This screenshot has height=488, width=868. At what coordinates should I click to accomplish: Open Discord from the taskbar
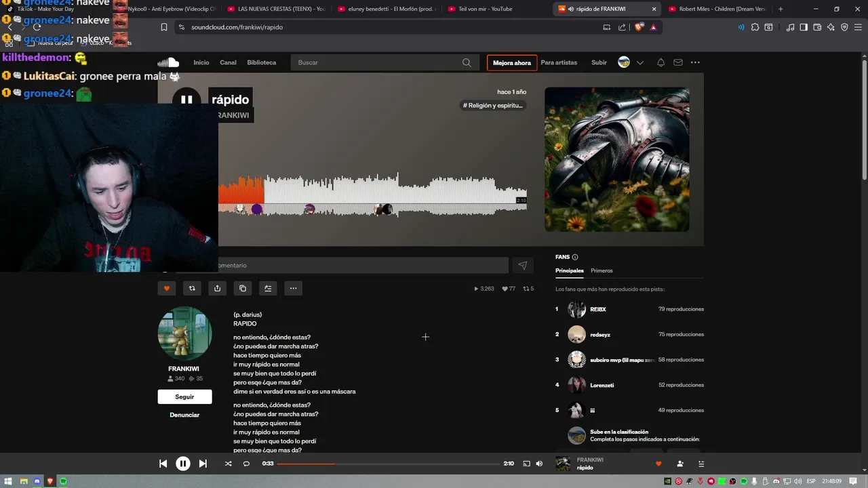point(37,481)
